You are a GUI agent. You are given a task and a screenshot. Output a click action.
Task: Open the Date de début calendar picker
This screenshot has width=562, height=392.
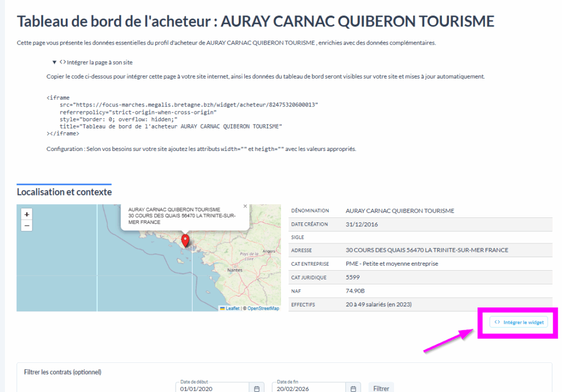(256, 388)
